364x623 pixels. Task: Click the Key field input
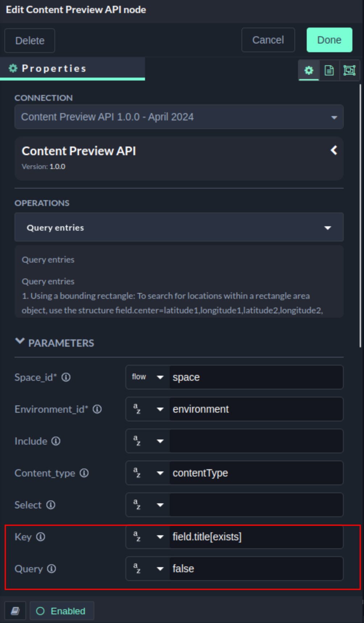(256, 537)
